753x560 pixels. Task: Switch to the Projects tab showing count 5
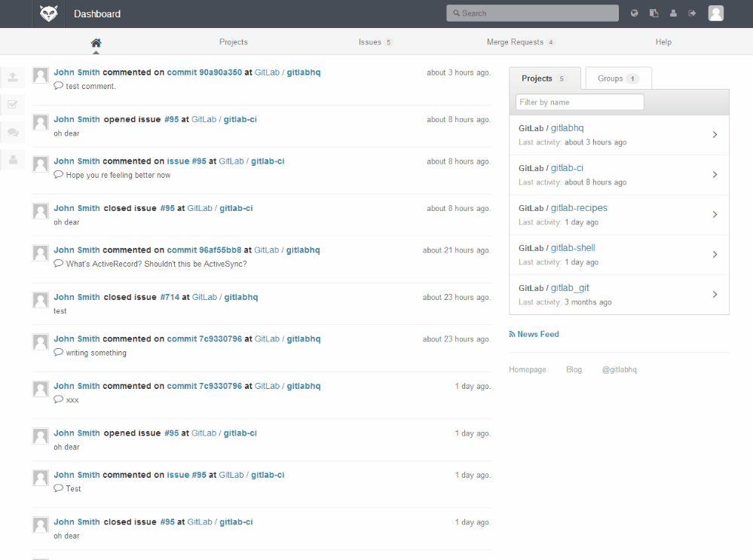click(544, 78)
